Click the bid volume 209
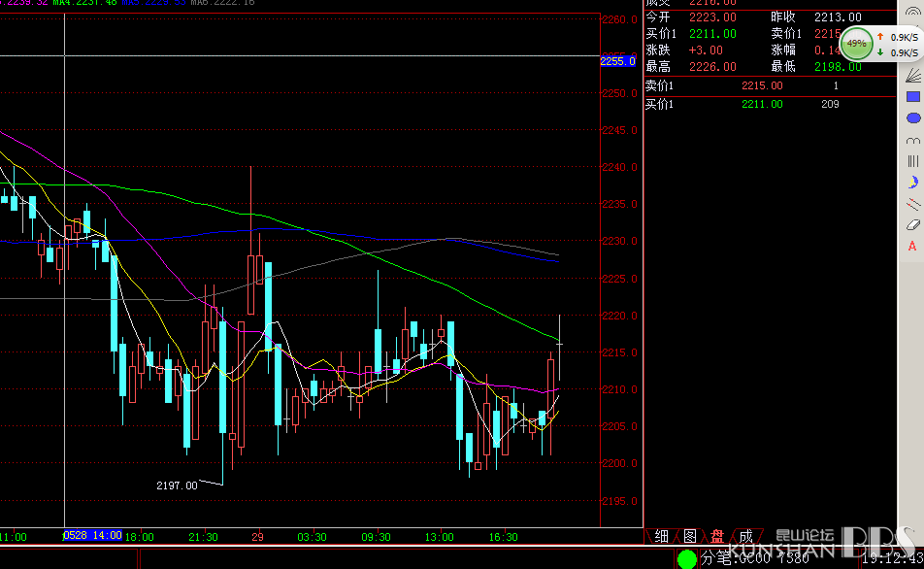The image size is (924, 569). tap(830, 104)
